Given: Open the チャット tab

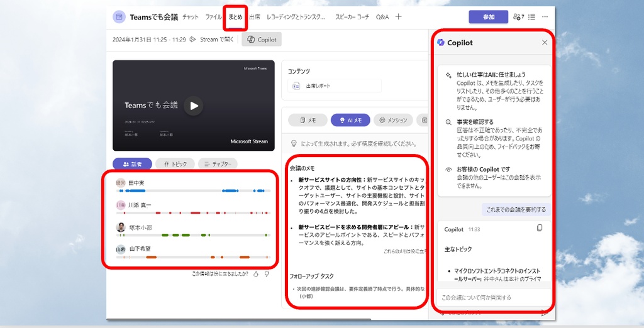Looking at the screenshot, I should pyautogui.click(x=190, y=17).
